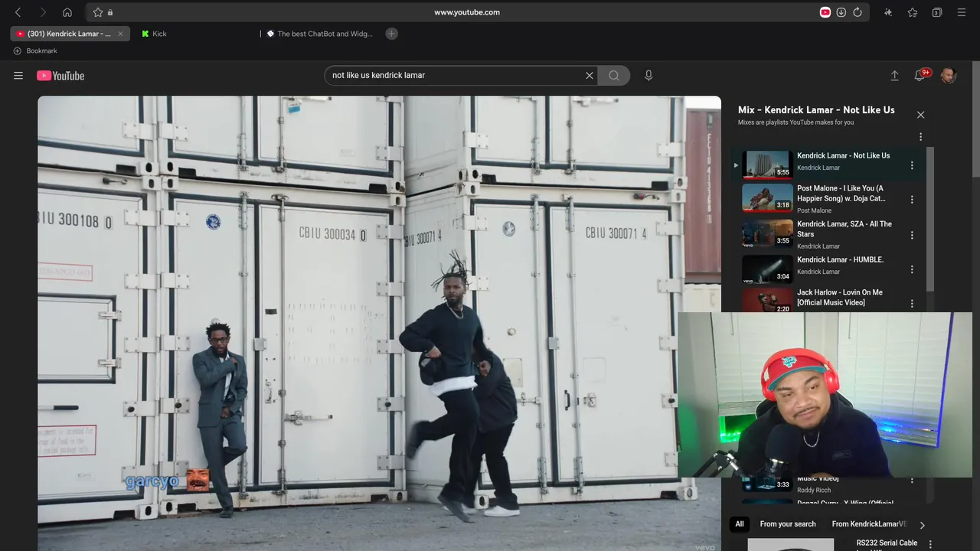Select the All filter chip

click(x=740, y=524)
